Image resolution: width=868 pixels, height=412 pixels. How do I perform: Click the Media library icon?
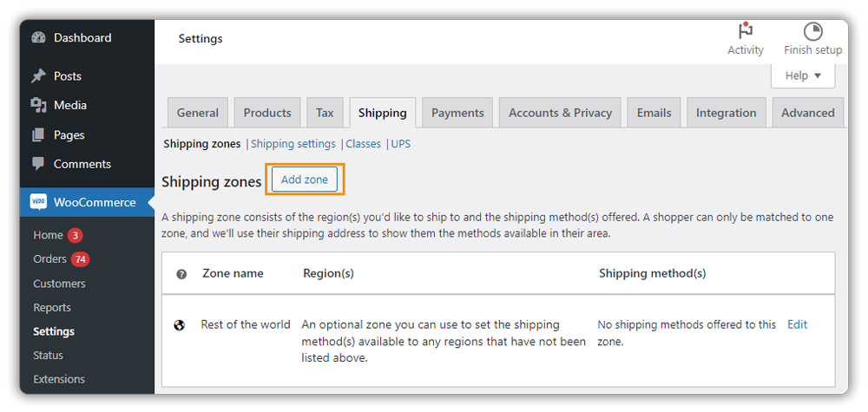38,105
